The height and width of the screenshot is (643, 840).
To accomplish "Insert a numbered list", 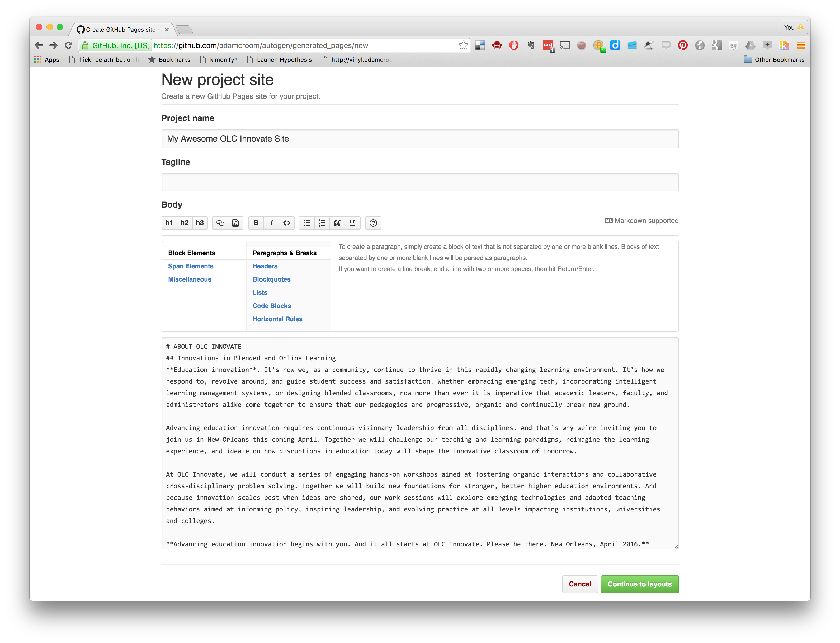I will click(322, 223).
